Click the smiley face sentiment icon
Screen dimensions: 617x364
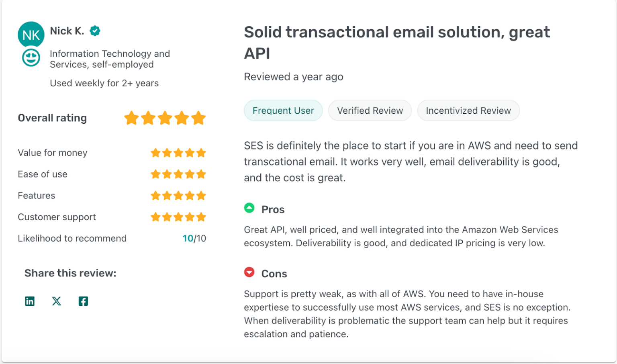click(x=31, y=57)
